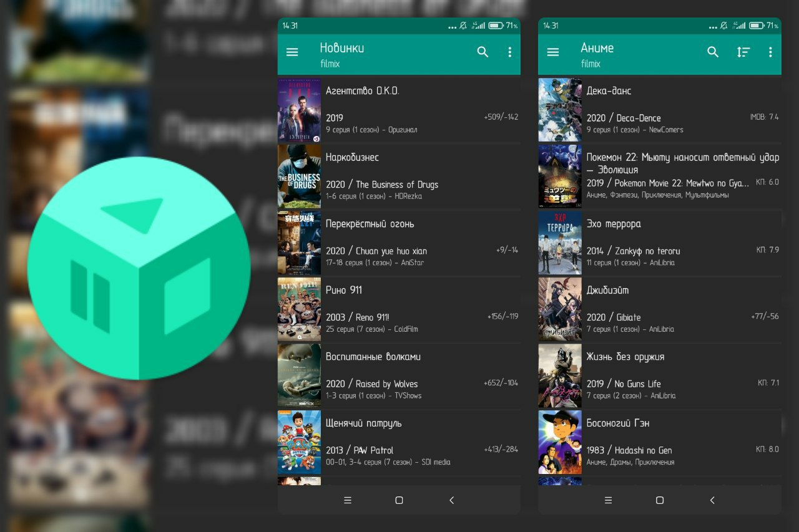Image resolution: width=799 pixels, height=532 pixels.
Task: Tap the "+156/-119" rating of Рино 911
Action: (x=502, y=317)
